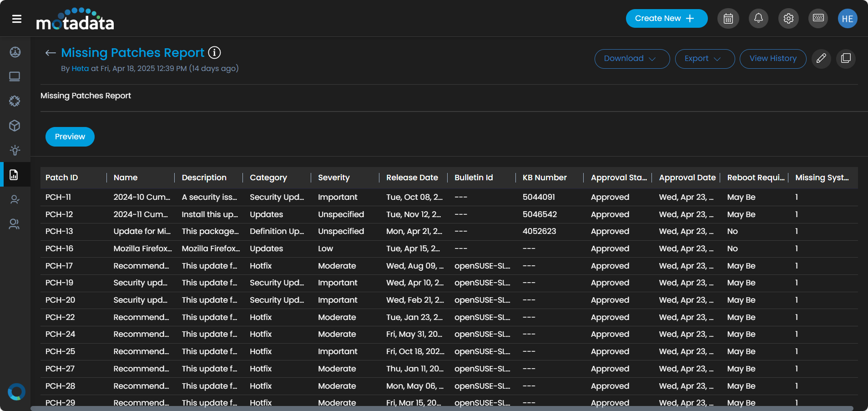The height and width of the screenshot is (411, 868).
Task: Click the View History button
Action: coord(773,59)
